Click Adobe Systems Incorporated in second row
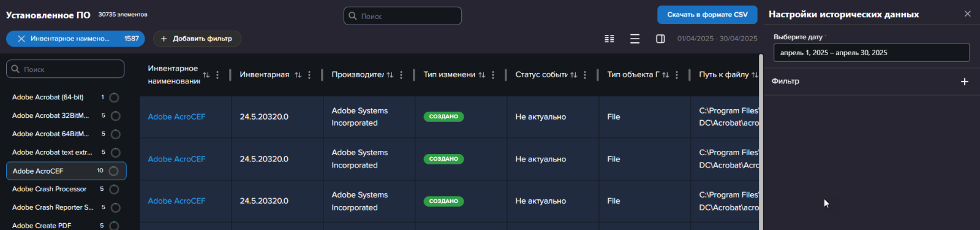Viewport: 980px width, 230px height. click(360, 159)
